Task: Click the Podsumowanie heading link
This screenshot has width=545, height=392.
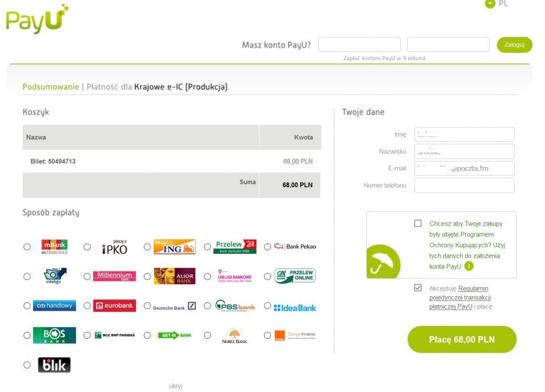Action: [51, 87]
